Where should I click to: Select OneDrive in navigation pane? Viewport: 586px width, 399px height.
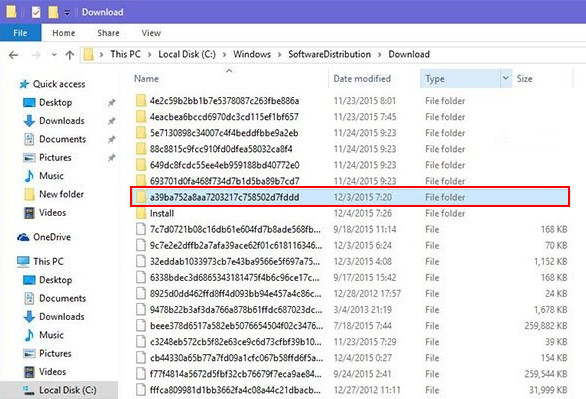pos(52,237)
